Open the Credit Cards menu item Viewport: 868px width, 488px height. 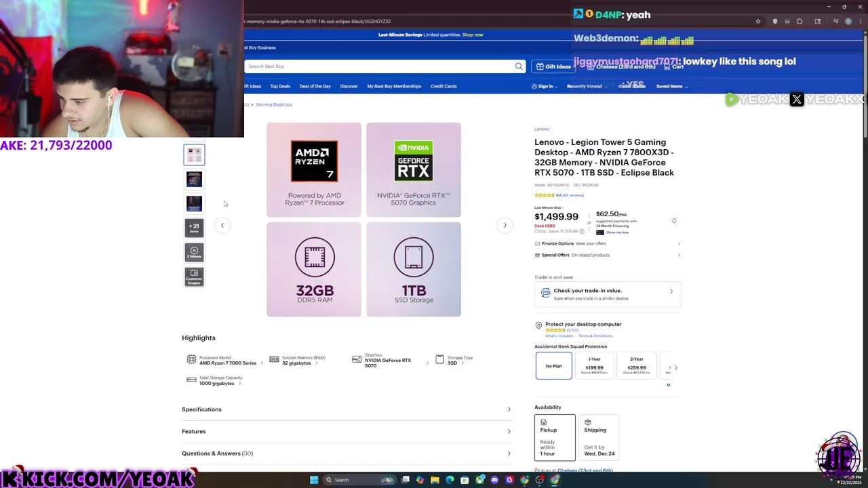[x=443, y=86]
